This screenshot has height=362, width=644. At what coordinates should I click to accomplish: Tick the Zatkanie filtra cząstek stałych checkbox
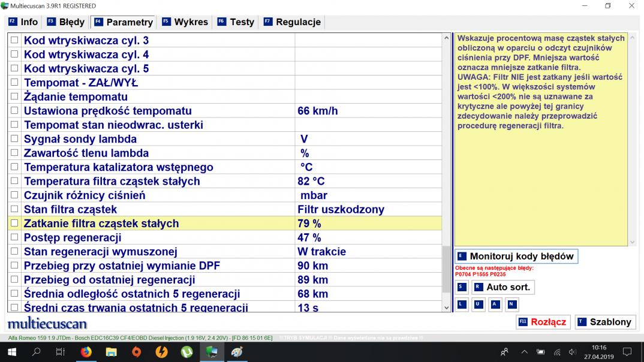point(14,224)
